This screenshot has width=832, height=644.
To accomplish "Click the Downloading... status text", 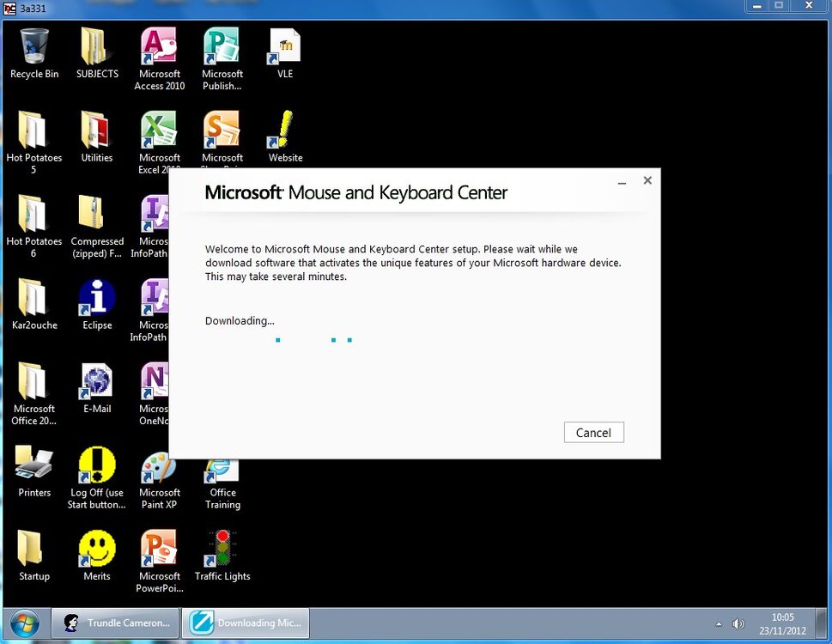I will (240, 320).
